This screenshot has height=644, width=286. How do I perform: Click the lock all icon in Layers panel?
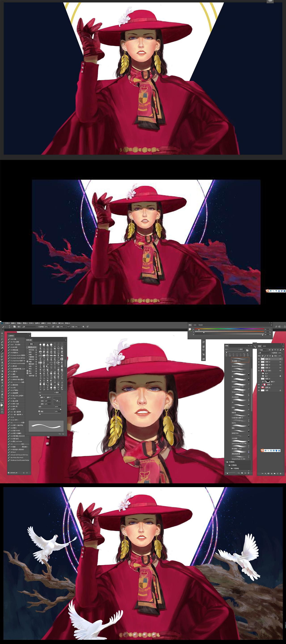pyautogui.click(x=273, y=356)
